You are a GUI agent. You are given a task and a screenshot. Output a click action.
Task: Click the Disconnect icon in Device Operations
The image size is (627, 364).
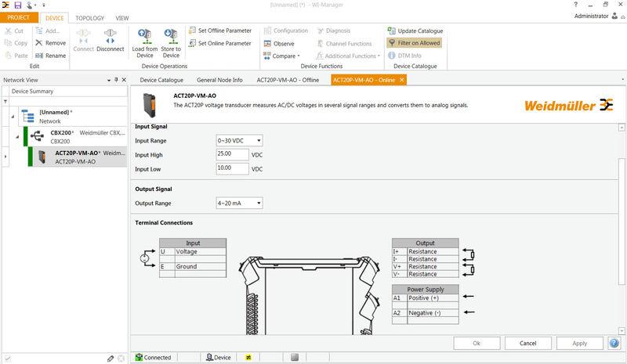(x=110, y=37)
